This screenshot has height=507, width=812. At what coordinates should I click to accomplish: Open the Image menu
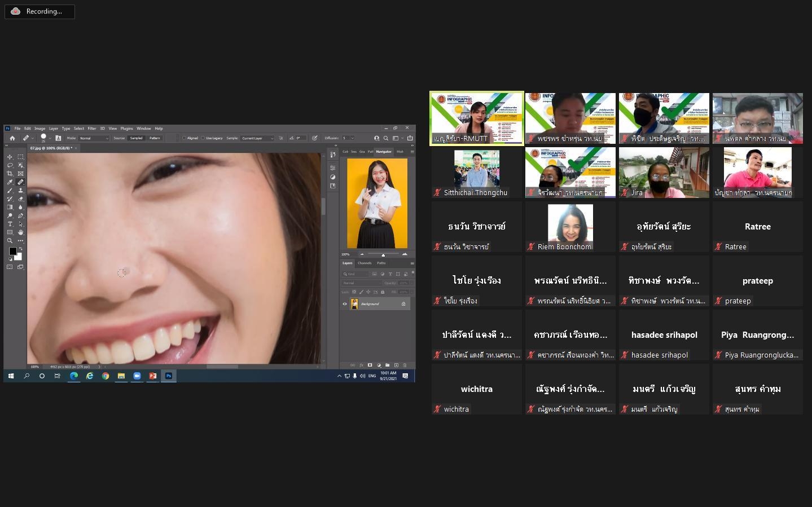[x=39, y=129]
